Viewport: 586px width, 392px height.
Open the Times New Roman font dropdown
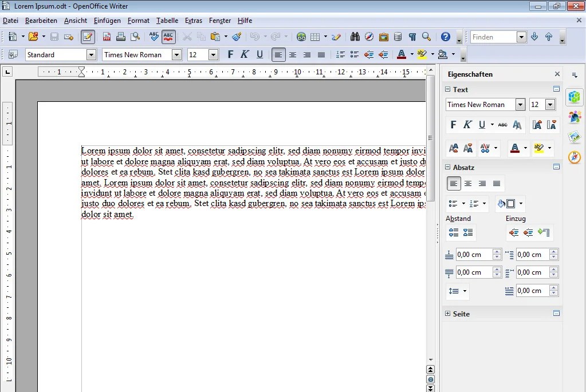coord(176,54)
